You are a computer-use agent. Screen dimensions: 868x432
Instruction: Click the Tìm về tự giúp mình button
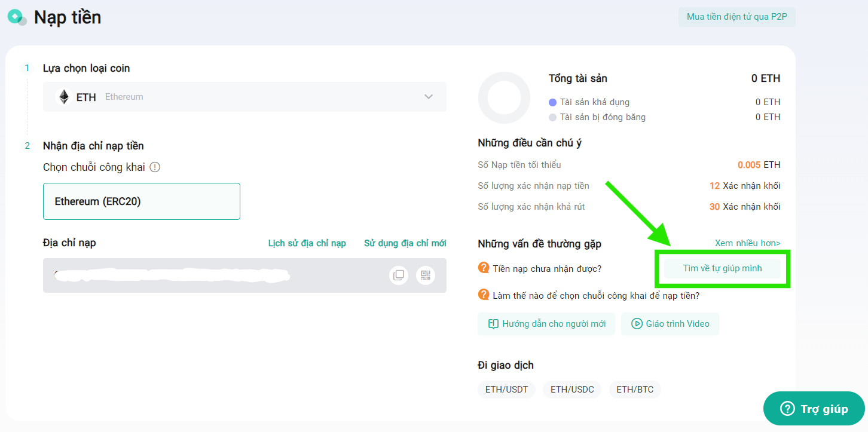722,268
